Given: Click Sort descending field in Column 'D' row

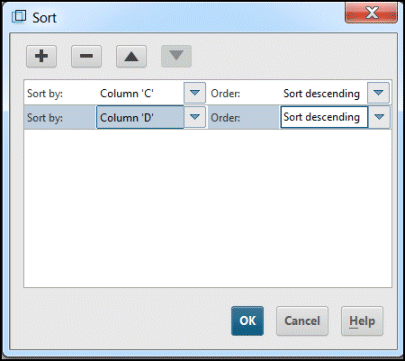Looking at the screenshot, I should (324, 117).
